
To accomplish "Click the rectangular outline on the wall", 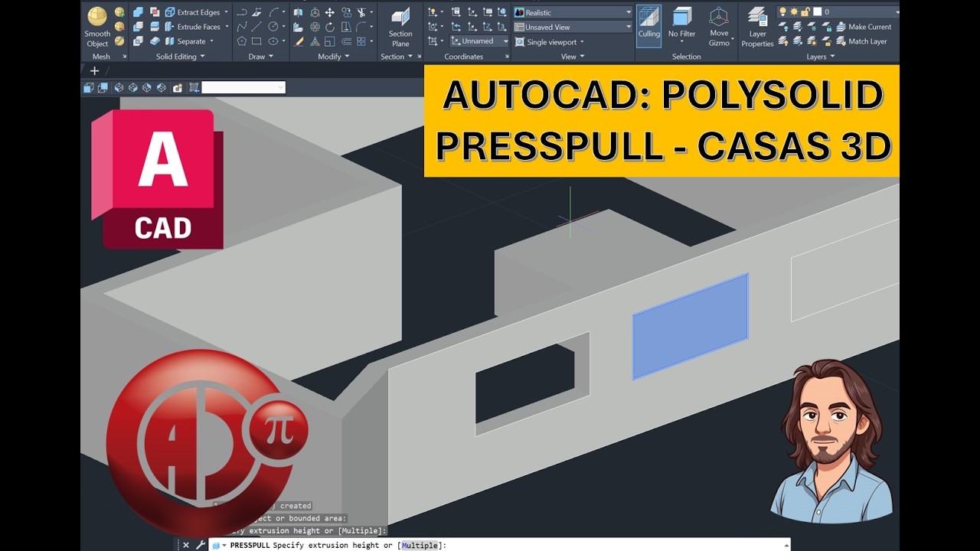I will [x=845, y=271].
